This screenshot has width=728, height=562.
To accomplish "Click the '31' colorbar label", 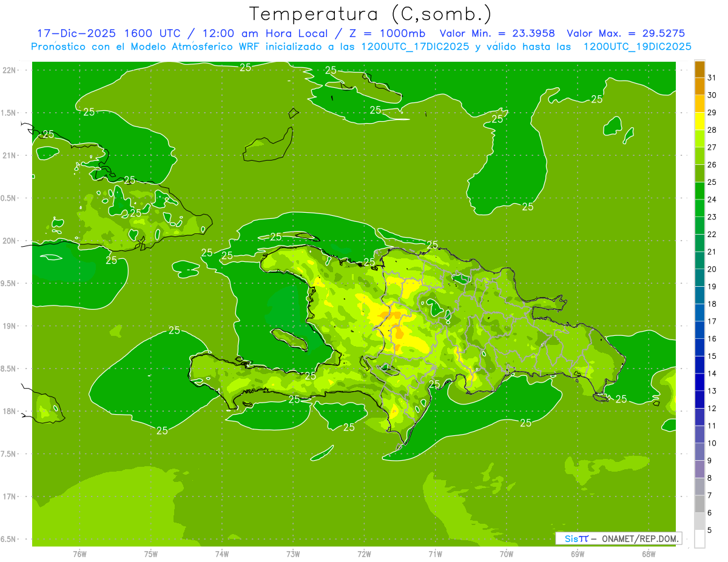I will tap(712, 78).
